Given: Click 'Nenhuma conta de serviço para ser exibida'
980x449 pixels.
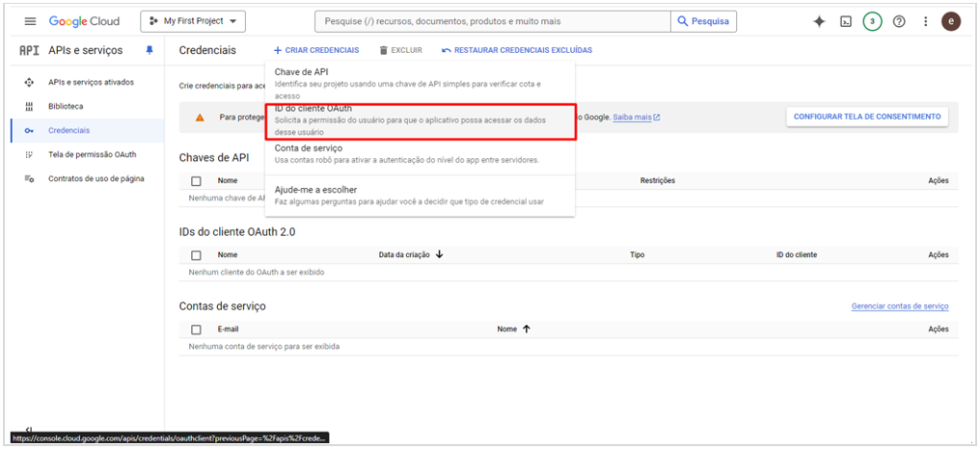Looking at the screenshot, I should (x=263, y=346).
